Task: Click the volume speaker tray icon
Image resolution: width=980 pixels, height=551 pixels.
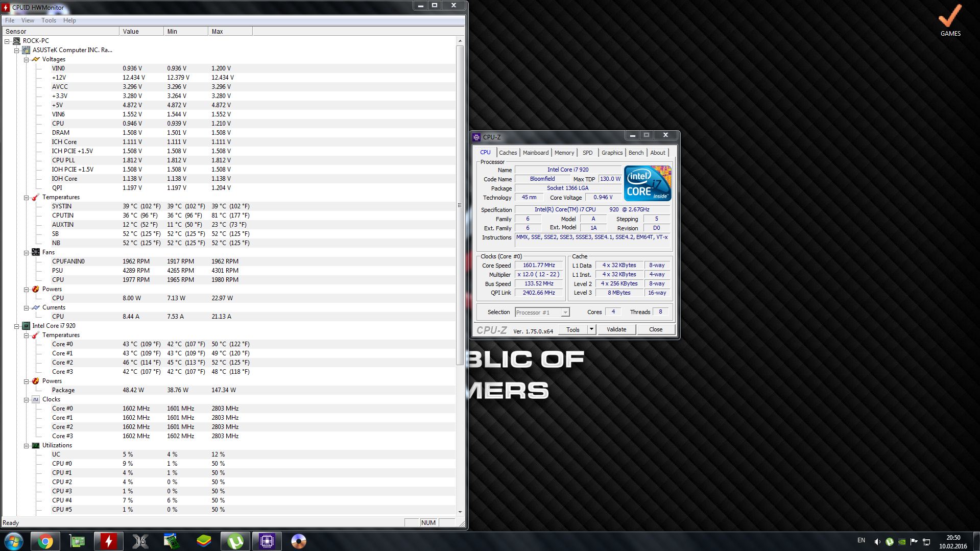Action: click(x=877, y=541)
